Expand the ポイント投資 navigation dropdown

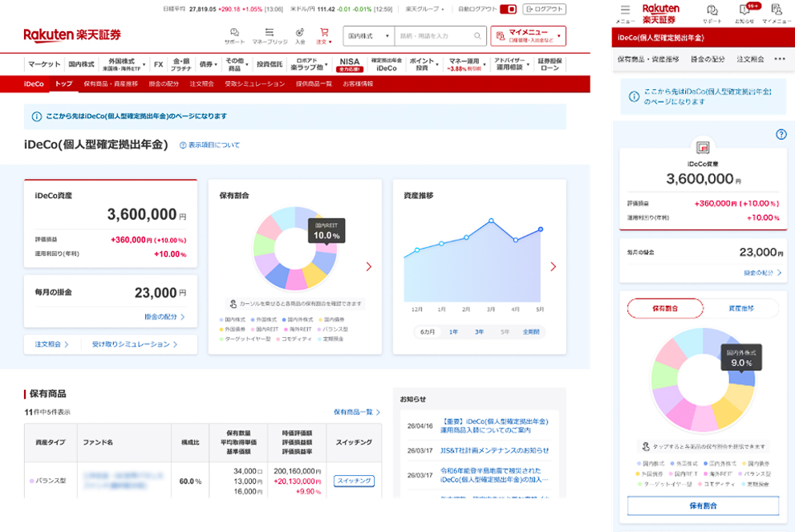pyautogui.click(x=424, y=64)
